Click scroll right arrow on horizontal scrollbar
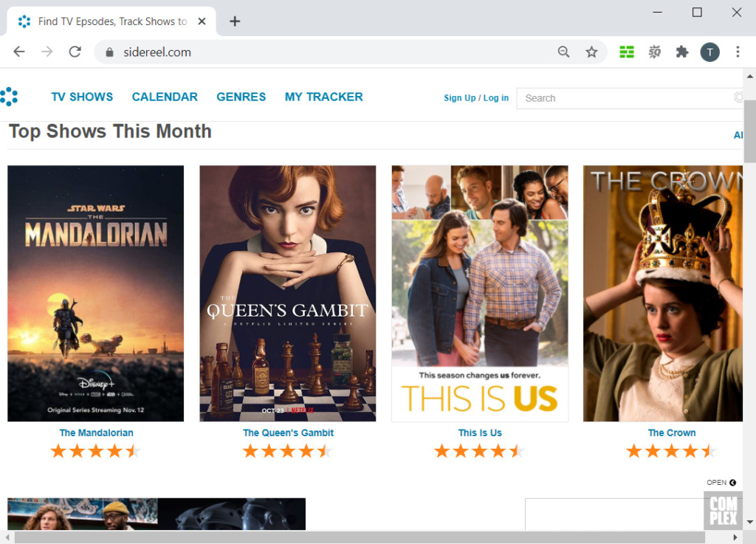 (735, 537)
